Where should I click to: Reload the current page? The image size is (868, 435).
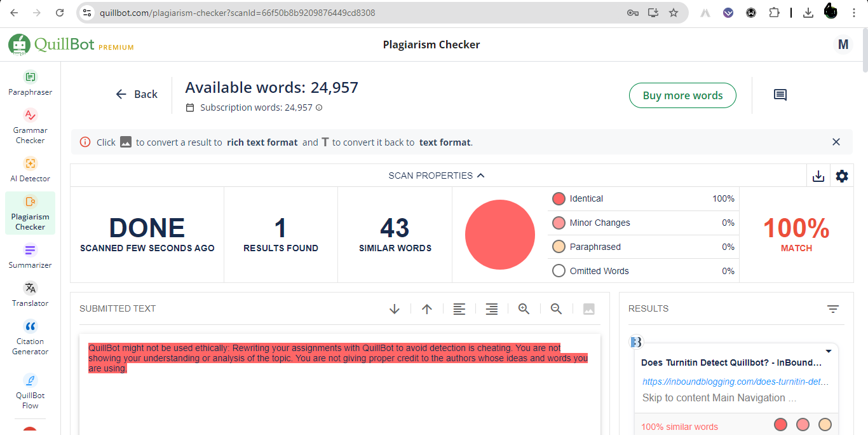pyautogui.click(x=60, y=13)
